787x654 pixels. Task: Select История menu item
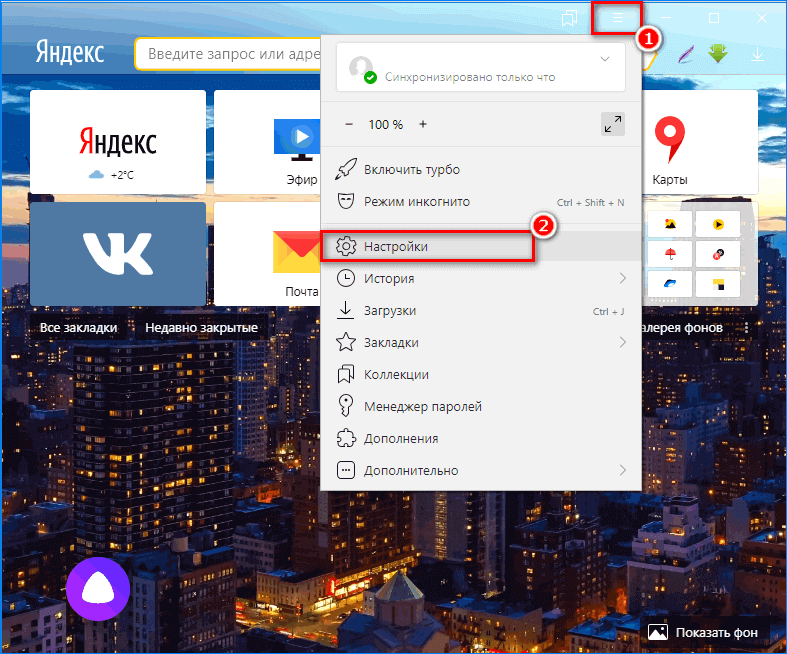(x=481, y=279)
